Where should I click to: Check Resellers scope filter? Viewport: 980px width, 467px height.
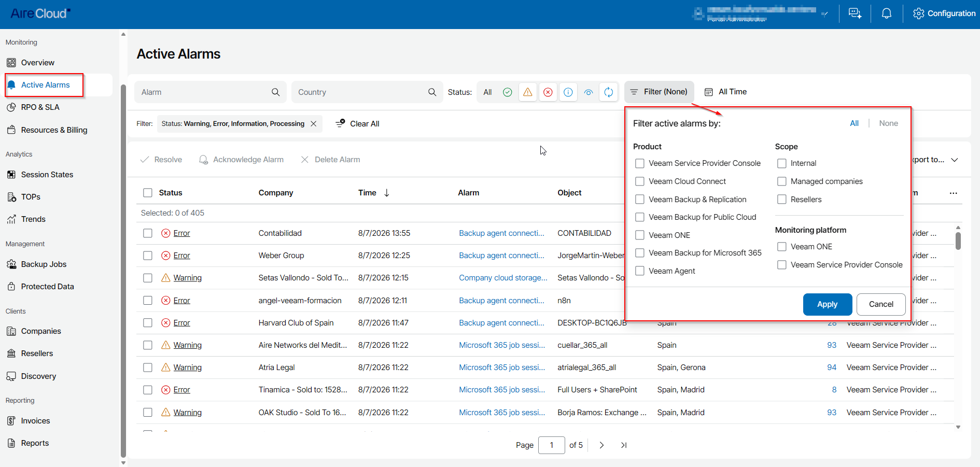tap(782, 200)
